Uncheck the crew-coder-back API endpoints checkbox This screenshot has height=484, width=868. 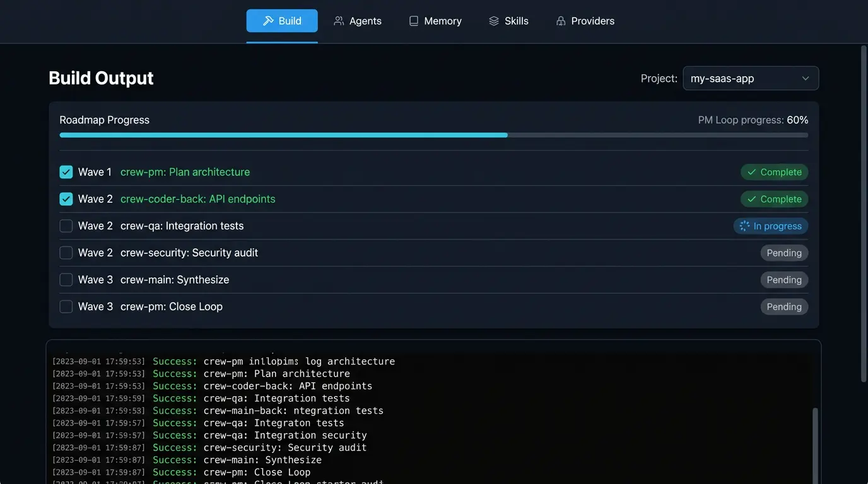(66, 199)
